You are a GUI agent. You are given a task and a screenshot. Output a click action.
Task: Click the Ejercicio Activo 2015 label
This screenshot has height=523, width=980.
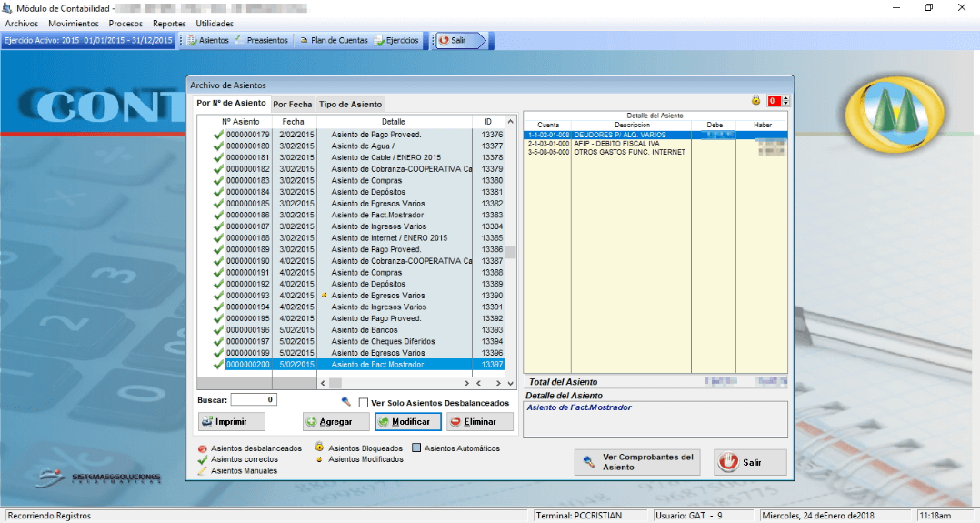(88, 40)
